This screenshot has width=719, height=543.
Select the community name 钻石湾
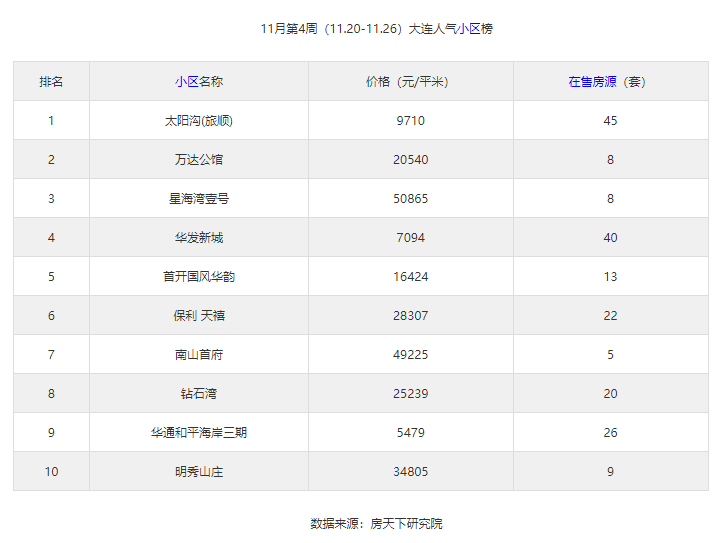199,393
